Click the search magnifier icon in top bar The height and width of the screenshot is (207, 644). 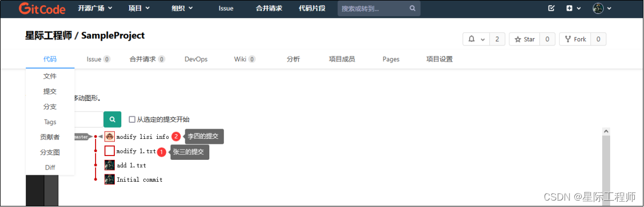coord(412,9)
